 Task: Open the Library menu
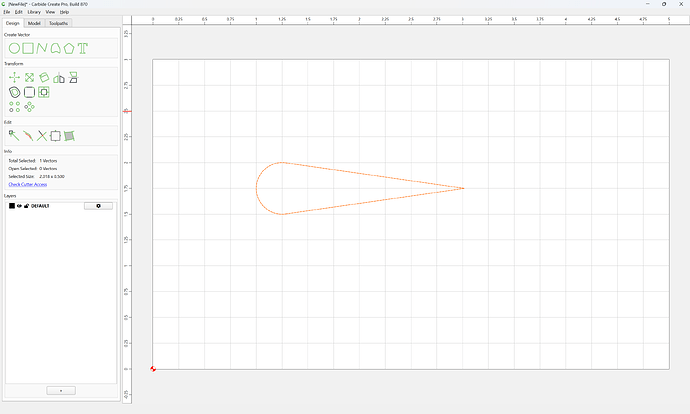[34, 12]
